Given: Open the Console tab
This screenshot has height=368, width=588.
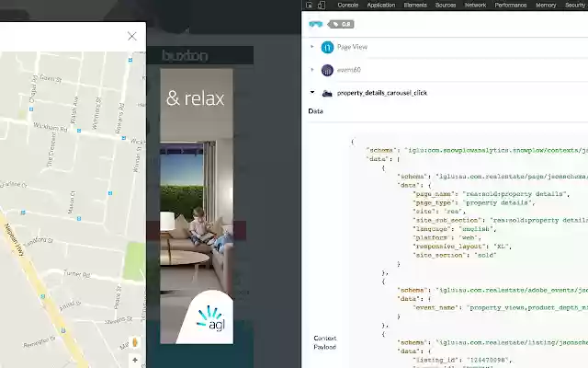Looking at the screenshot, I should (x=347, y=5).
